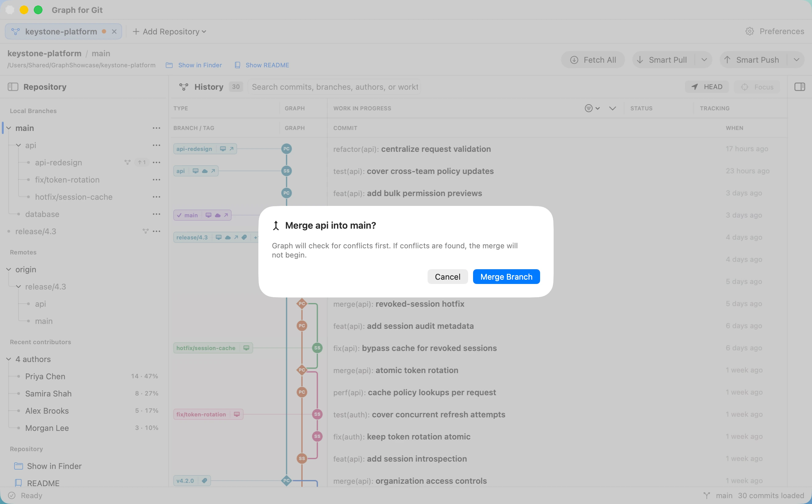Image resolution: width=812 pixels, height=504 pixels.
Task: Toggle Focus mode button
Action: pyautogui.click(x=757, y=87)
